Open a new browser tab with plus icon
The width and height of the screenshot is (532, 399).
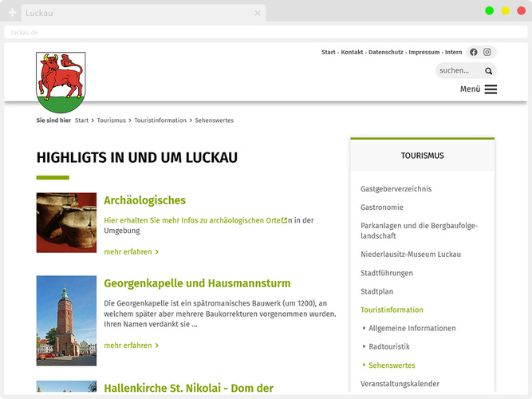click(x=12, y=13)
